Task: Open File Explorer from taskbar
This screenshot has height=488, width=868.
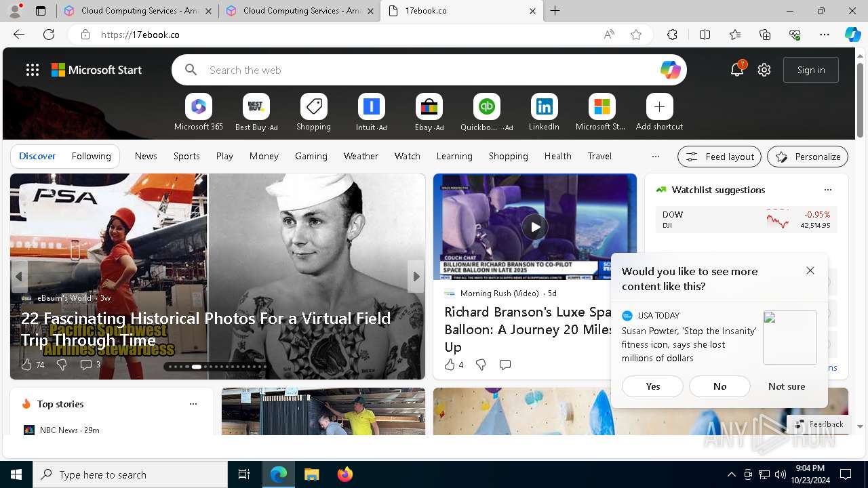Action: (312, 474)
